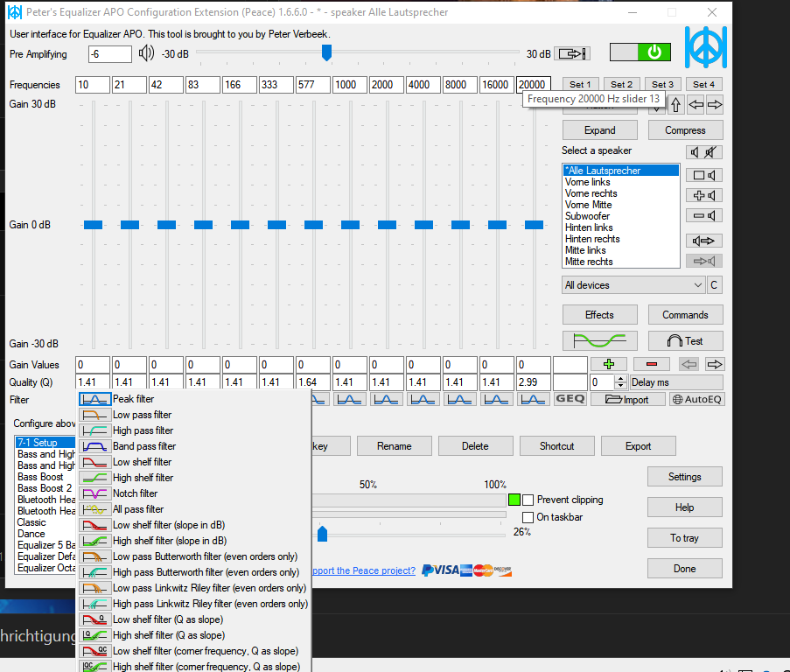Click the mute speakers icon button
Screen dimensions: 790x672
click(704, 152)
